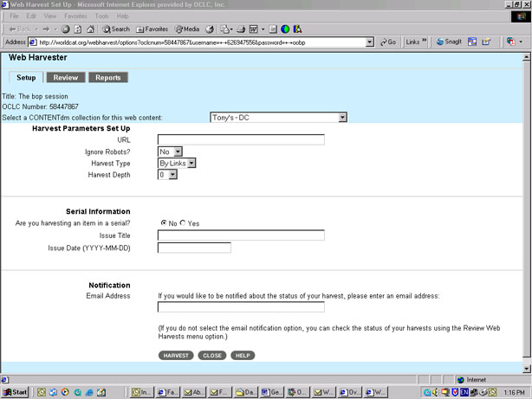The image size is (532, 399).
Task: Click the HARVEST button
Action: tap(176, 356)
